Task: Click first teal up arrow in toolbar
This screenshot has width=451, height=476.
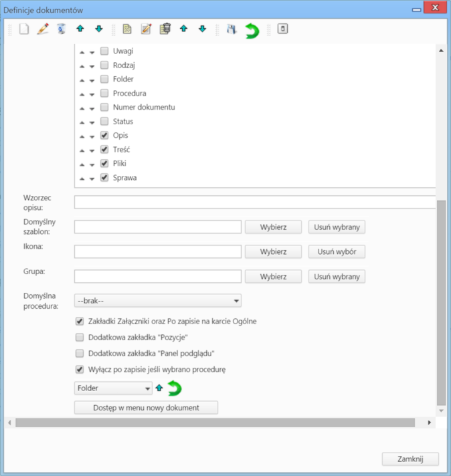Action: tap(80, 29)
